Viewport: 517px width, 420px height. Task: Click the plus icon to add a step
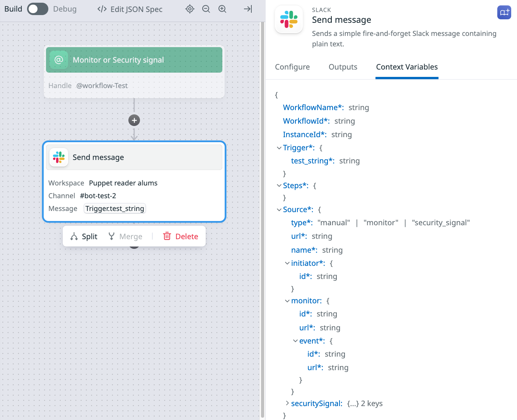coord(134,120)
